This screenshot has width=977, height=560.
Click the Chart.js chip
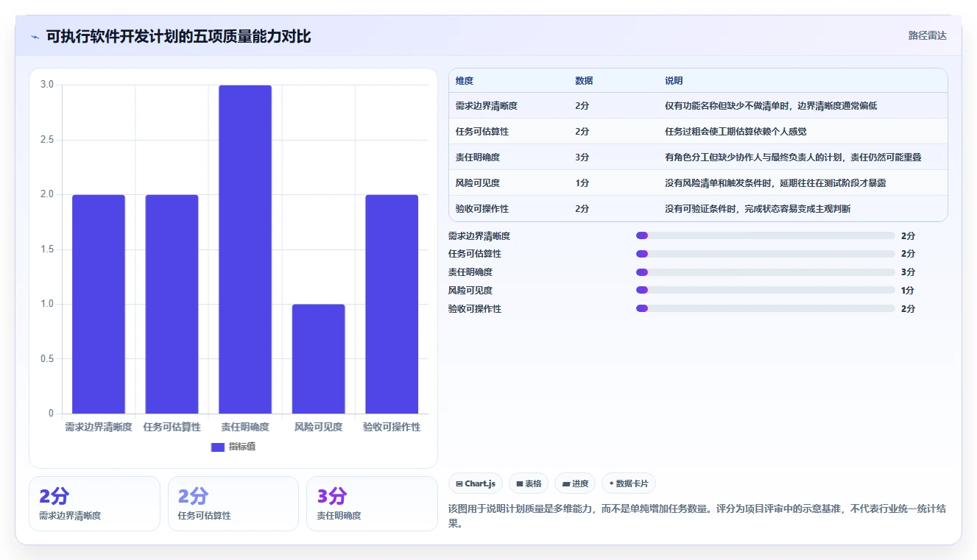[x=476, y=483]
